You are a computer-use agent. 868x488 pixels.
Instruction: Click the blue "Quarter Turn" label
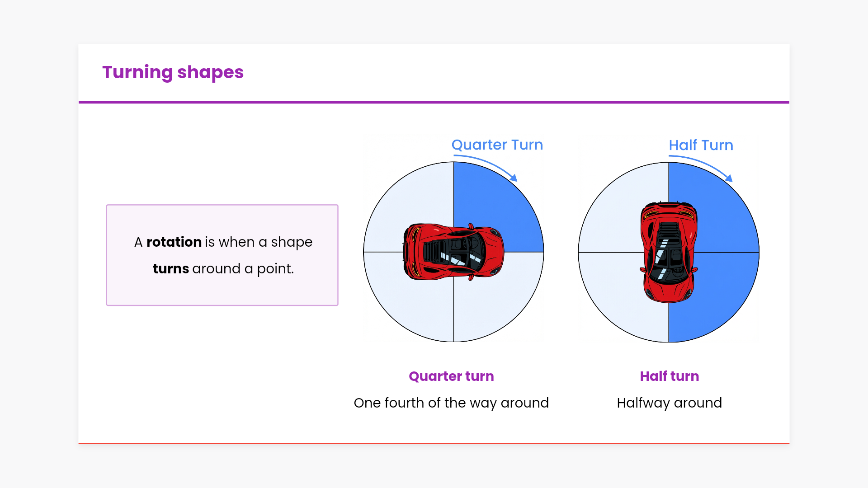tap(497, 145)
